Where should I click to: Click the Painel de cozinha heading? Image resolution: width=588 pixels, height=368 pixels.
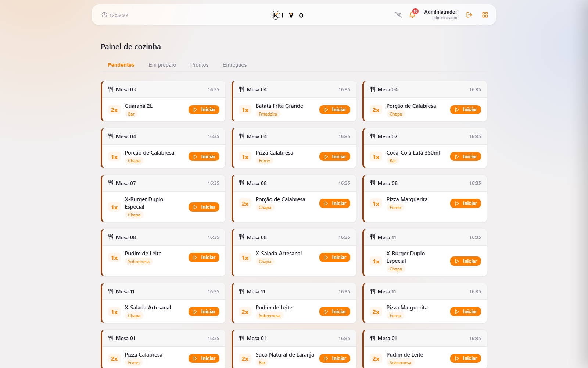click(131, 47)
